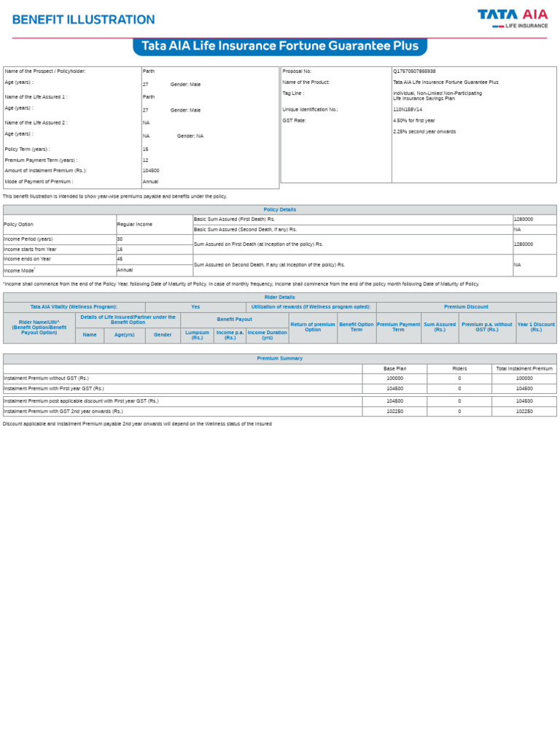This screenshot has height=747, width=560.
Task: Select policyholder name Parth in the Prospect row
Action: pyautogui.click(x=149, y=71)
